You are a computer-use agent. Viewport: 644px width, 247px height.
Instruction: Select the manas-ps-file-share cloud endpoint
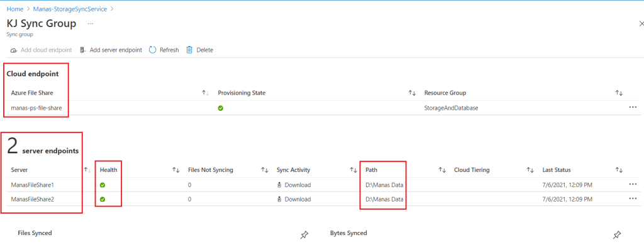tap(36, 108)
